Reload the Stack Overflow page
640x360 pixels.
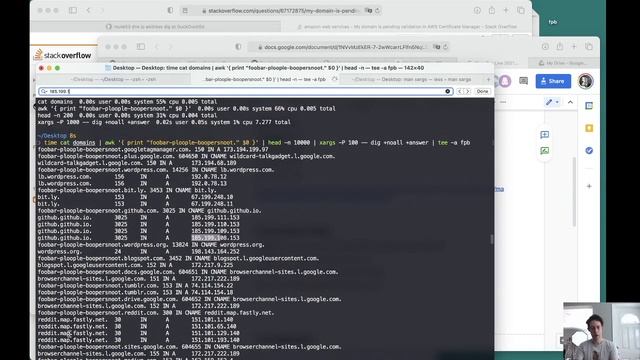[x=378, y=11]
